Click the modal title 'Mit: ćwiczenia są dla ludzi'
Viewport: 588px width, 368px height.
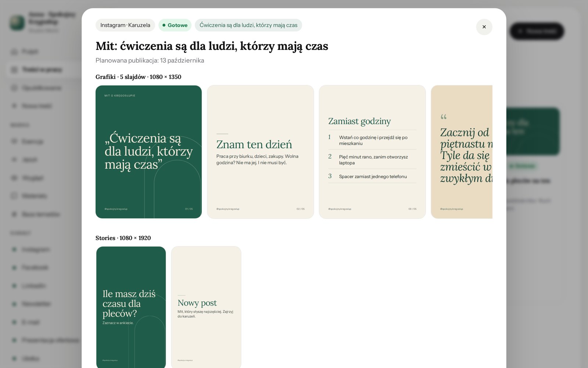[212, 46]
